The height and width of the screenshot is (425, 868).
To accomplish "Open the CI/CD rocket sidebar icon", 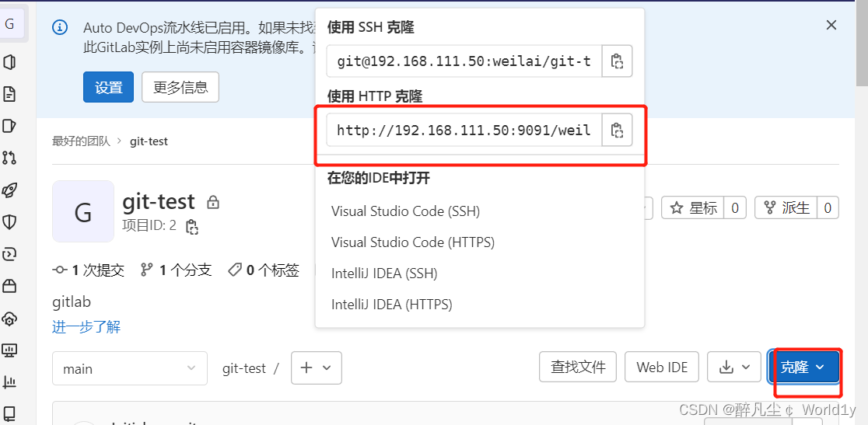I will pos(9,190).
